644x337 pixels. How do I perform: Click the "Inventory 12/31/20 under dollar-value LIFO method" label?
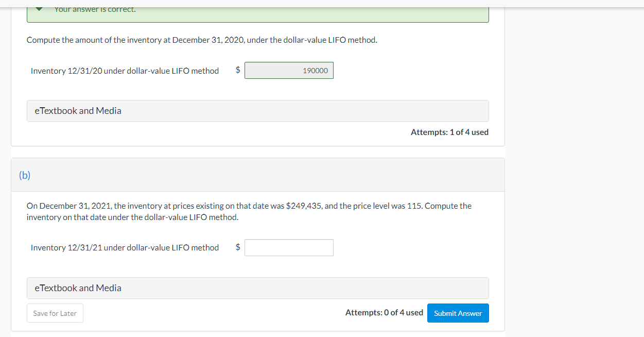point(125,71)
